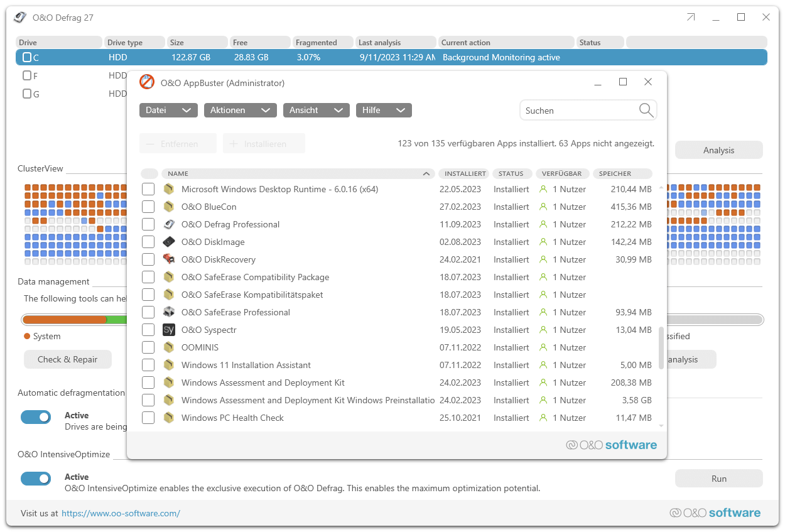Click the O&O Syspectr app icon
Screen dimensions: 785x532
[x=168, y=330]
